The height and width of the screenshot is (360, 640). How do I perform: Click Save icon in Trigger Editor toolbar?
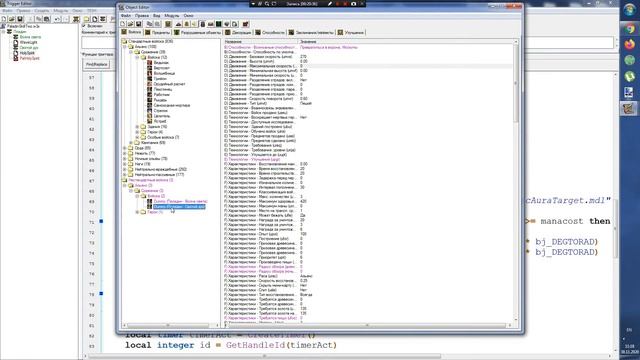20,19
